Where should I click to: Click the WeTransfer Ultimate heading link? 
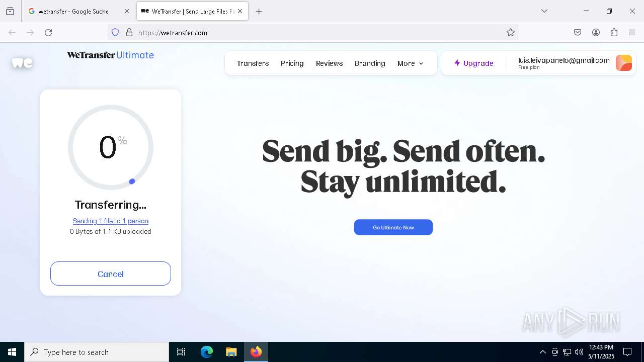(x=111, y=55)
